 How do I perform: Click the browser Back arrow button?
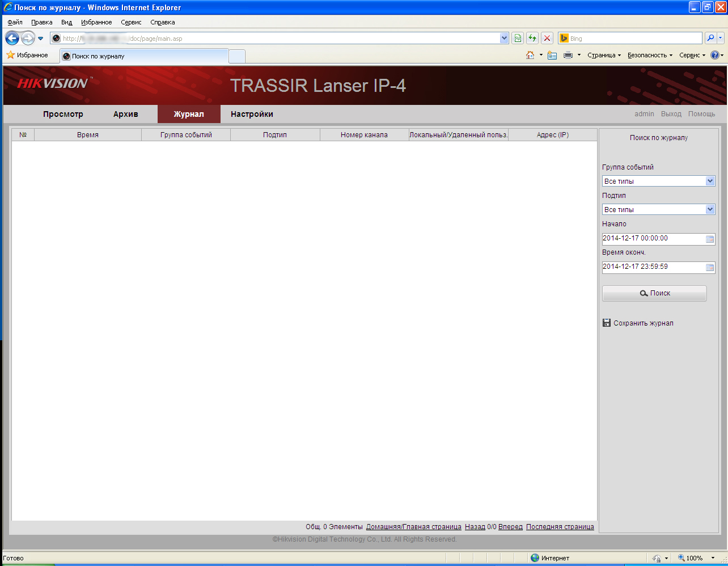click(x=12, y=38)
